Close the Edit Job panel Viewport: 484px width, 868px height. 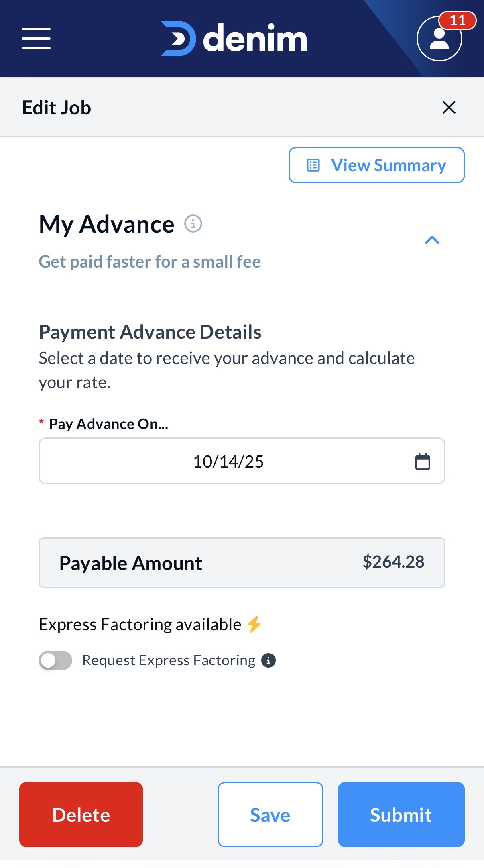click(x=449, y=107)
